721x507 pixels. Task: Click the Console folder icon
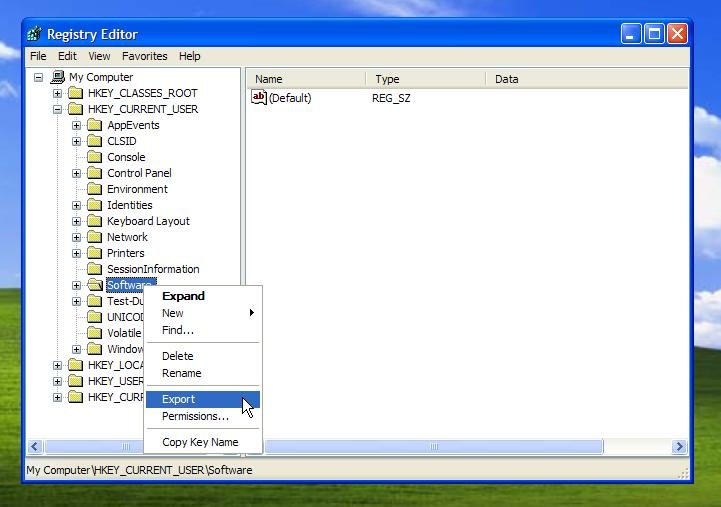pos(94,157)
